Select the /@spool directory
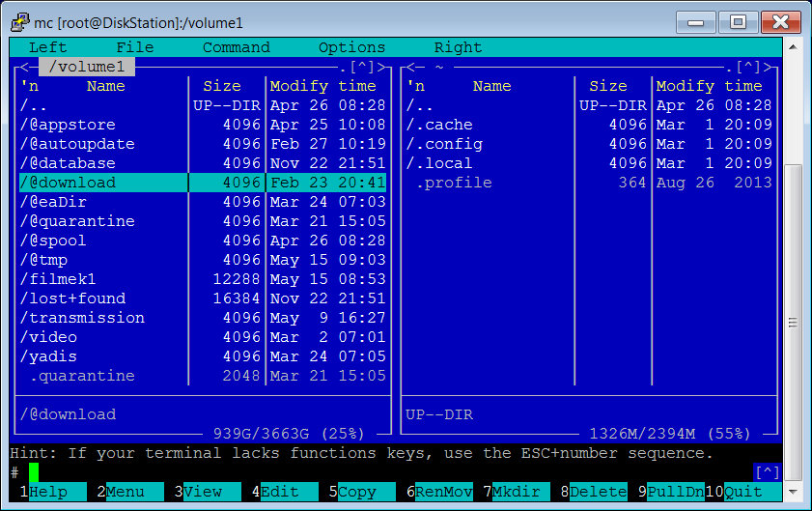 click(203, 241)
